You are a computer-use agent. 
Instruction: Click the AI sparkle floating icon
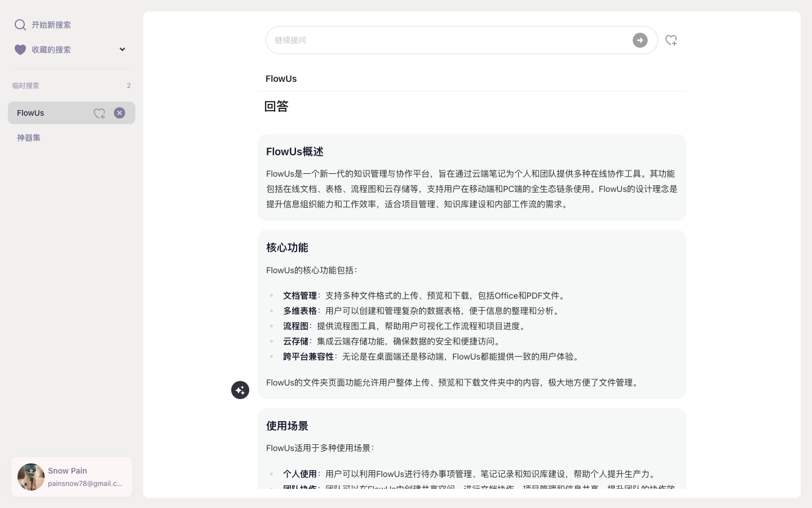(240, 390)
